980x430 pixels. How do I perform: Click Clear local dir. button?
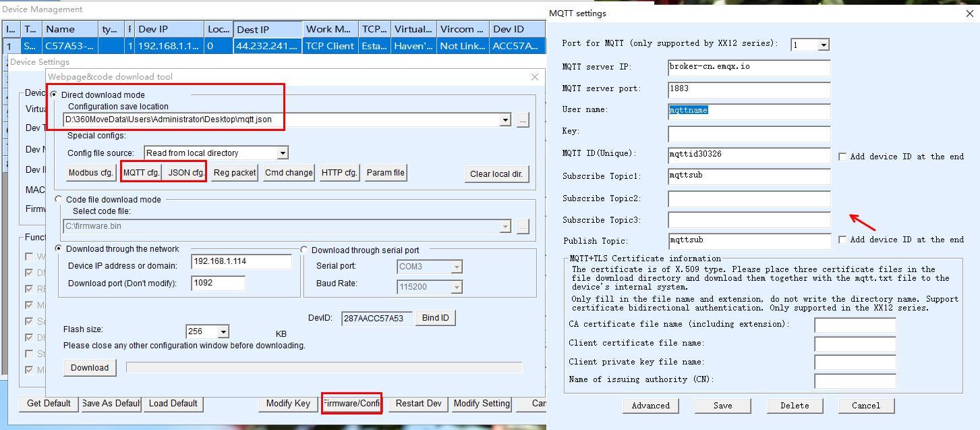(x=496, y=173)
